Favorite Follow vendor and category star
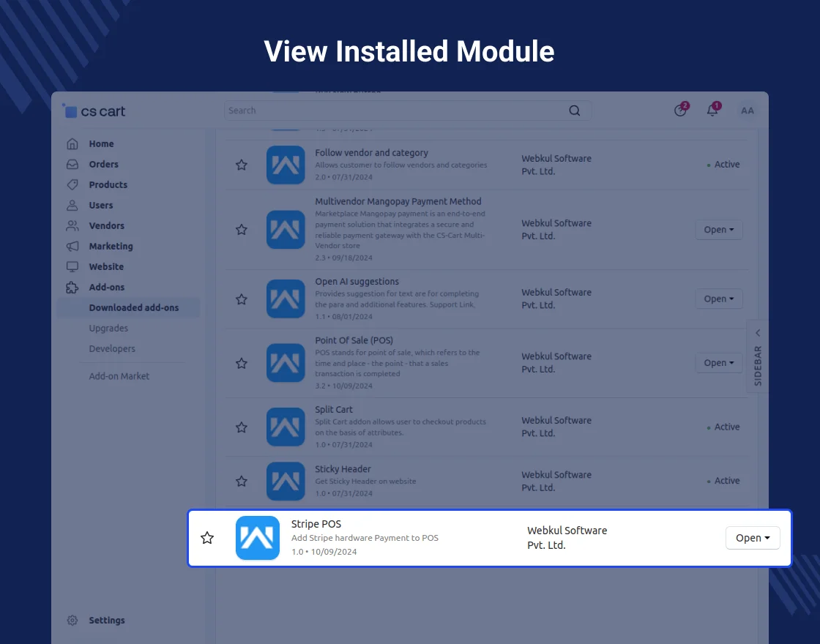The image size is (820, 644). (241, 165)
